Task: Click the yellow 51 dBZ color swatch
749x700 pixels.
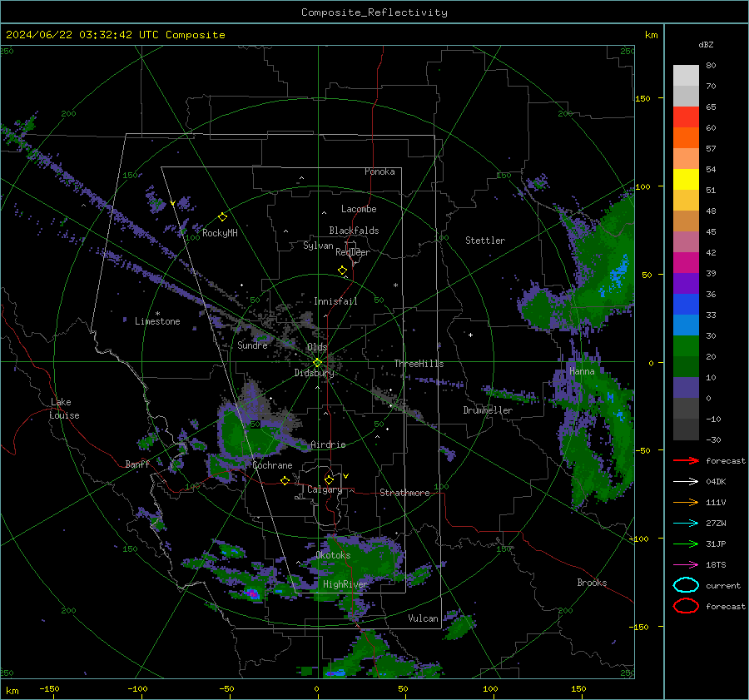Action: coord(686,180)
